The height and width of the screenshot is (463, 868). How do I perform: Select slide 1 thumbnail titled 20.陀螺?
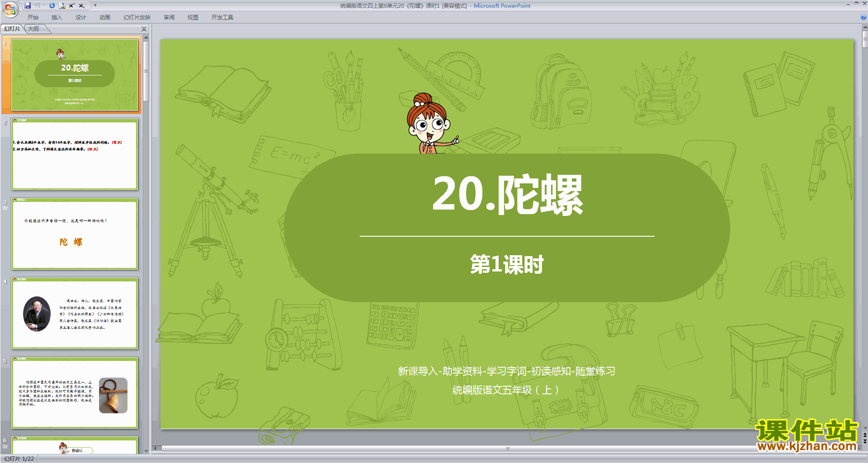(75, 75)
